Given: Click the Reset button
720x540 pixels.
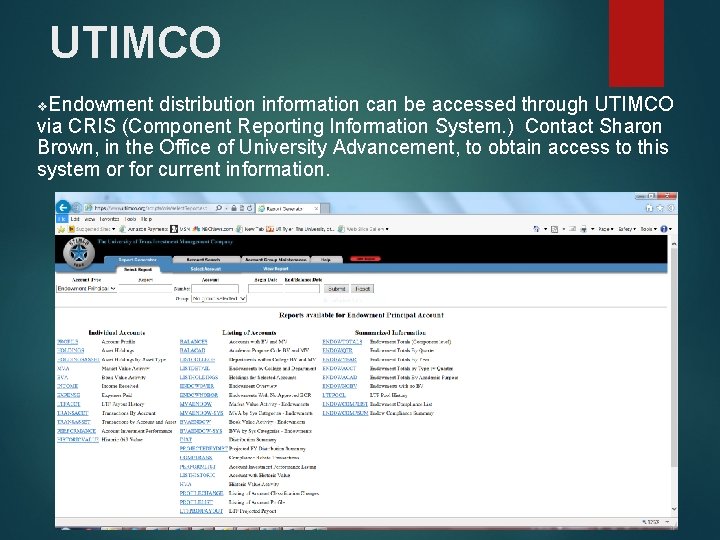Looking at the screenshot, I should [362, 289].
